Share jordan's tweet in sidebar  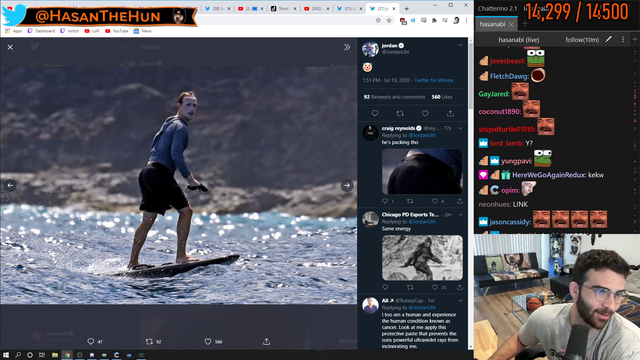[x=450, y=113]
